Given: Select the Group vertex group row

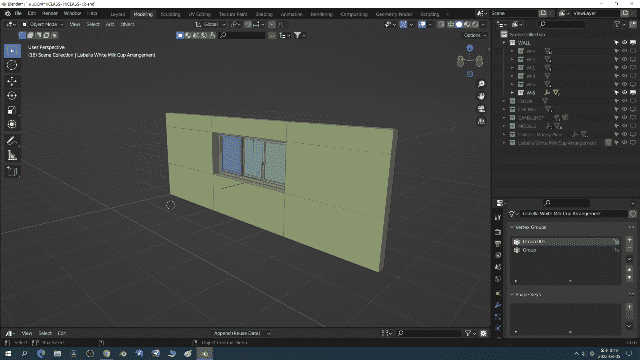Looking at the screenshot, I should coord(565,250).
